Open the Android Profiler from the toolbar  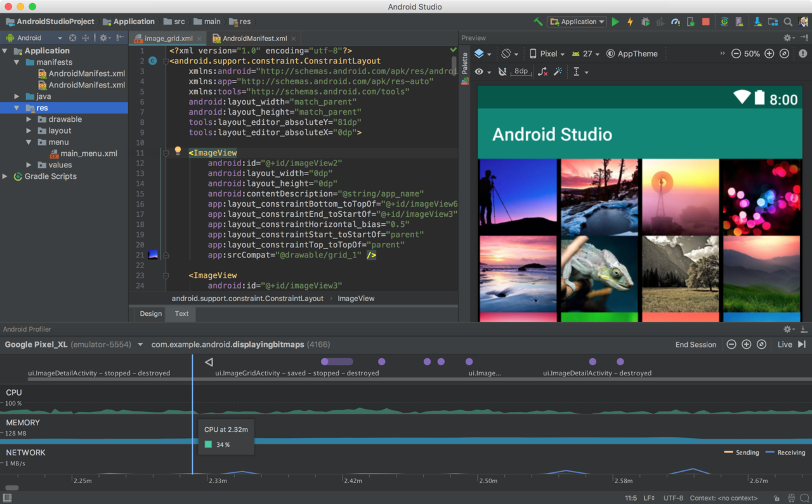675,21
